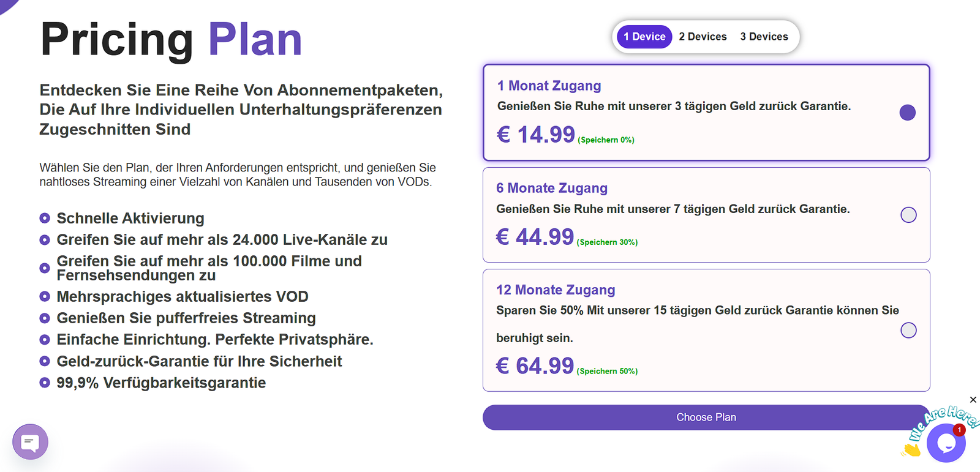Select the 12 Monate Zugang radio button
The image size is (980, 472).
click(908, 331)
